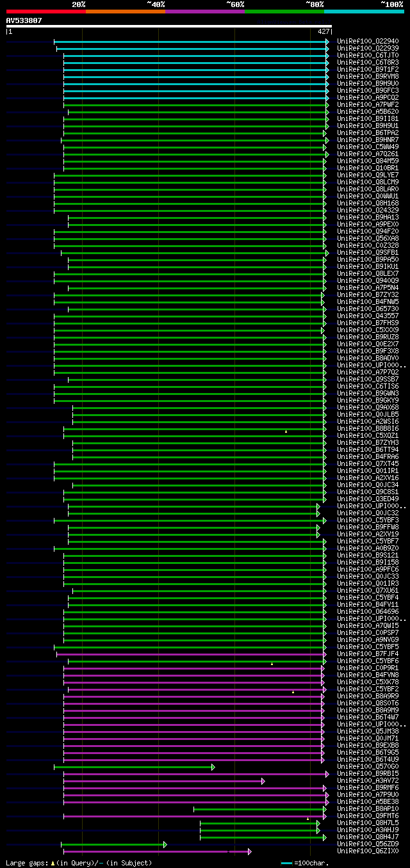
Task: Select the UniRef100_B9FFW8 label
Action: pos(368,527)
